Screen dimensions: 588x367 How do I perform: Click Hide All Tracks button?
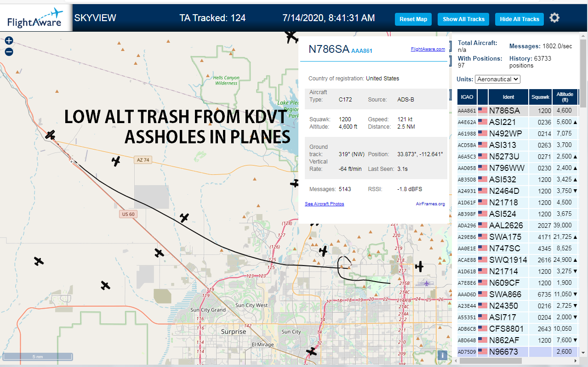click(x=519, y=19)
